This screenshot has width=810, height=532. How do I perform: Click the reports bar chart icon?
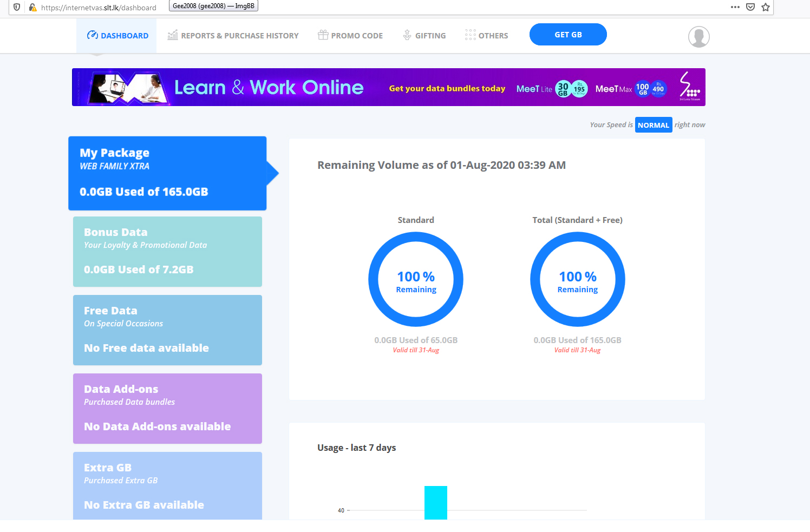(173, 35)
